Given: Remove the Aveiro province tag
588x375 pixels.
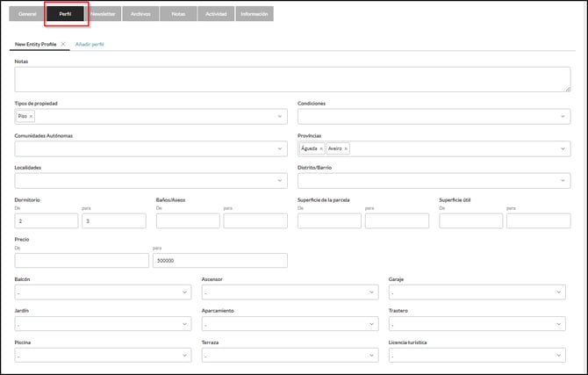Looking at the screenshot, I should (x=346, y=148).
